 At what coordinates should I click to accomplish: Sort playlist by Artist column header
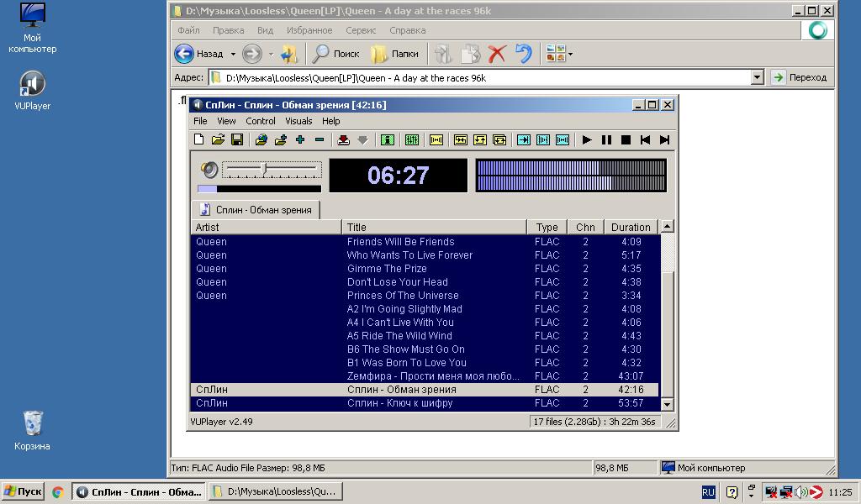pos(266,227)
